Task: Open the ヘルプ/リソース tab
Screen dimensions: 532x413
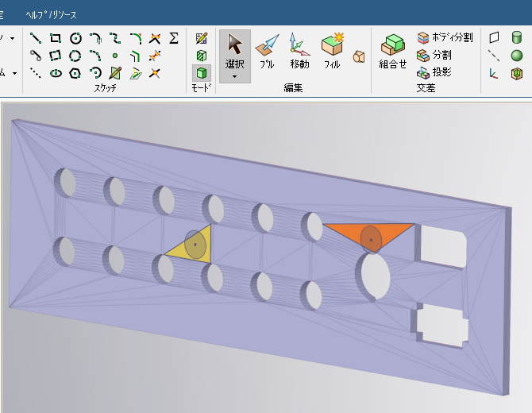Action: coord(52,15)
